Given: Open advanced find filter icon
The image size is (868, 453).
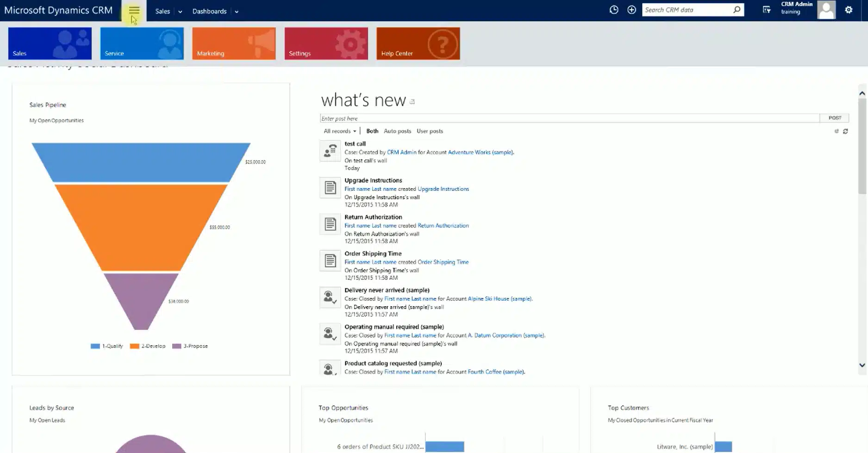Looking at the screenshot, I should click(x=767, y=10).
